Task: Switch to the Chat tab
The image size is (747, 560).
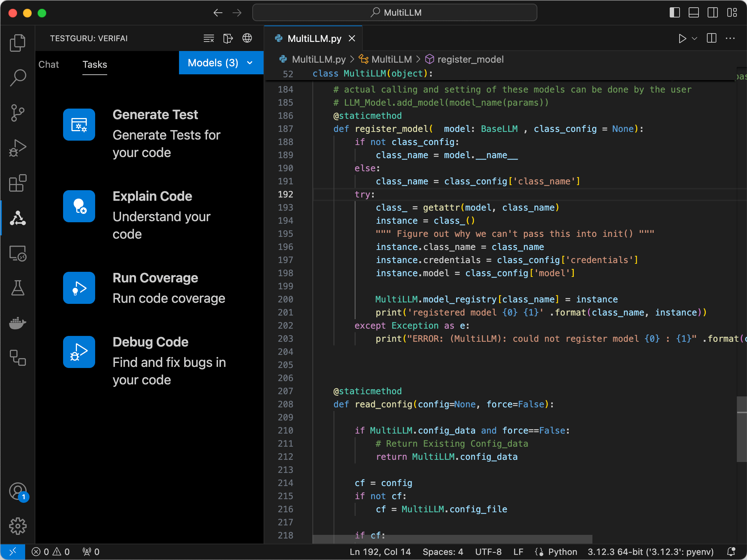Action: click(48, 64)
